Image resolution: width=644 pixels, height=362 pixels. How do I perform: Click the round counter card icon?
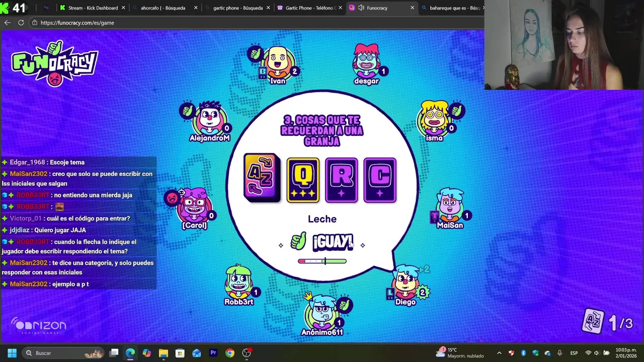pyautogui.click(x=592, y=320)
